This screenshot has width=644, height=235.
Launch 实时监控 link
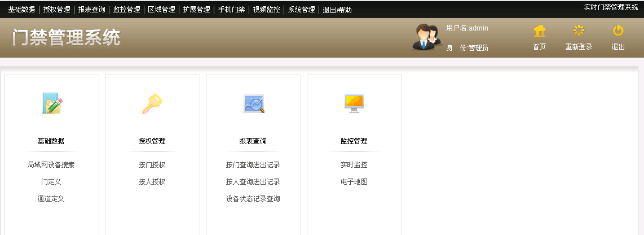pos(354,165)
